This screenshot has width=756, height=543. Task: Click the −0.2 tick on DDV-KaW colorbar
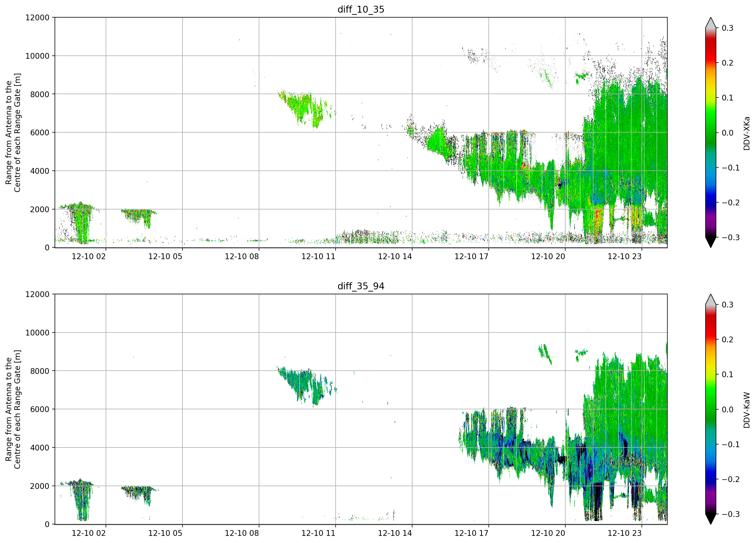tap(731, 479)
